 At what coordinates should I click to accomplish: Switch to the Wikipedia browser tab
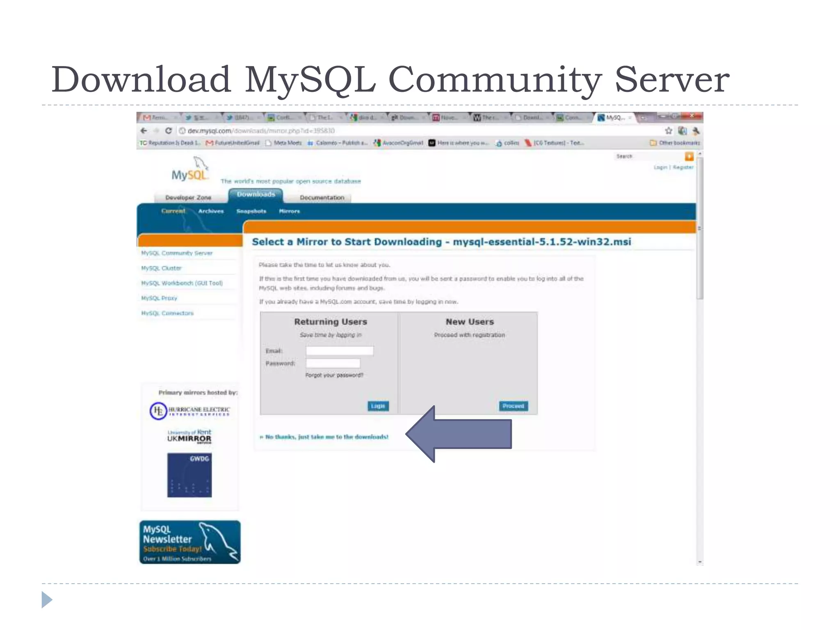pos(489,118)
